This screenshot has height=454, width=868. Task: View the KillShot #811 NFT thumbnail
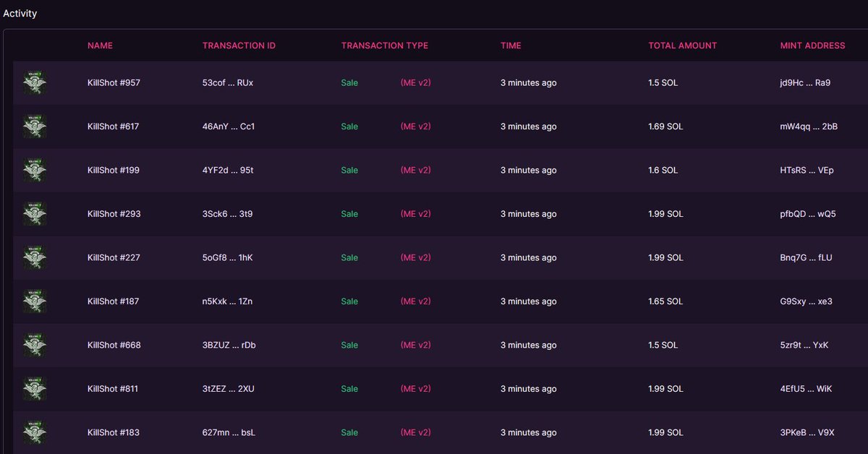[35, 389]
